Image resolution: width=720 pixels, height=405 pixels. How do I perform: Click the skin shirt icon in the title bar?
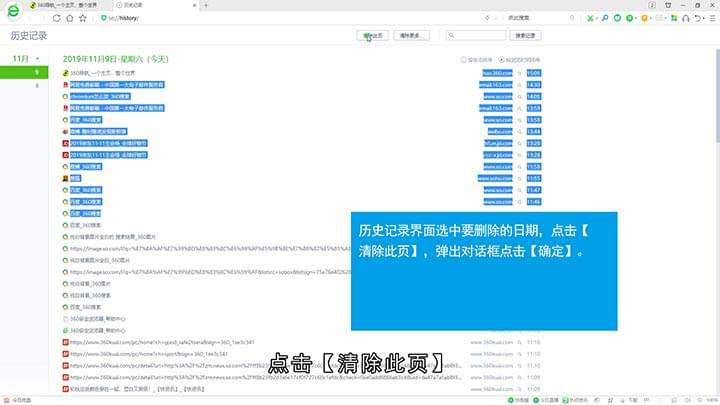[x=668, y=5]
